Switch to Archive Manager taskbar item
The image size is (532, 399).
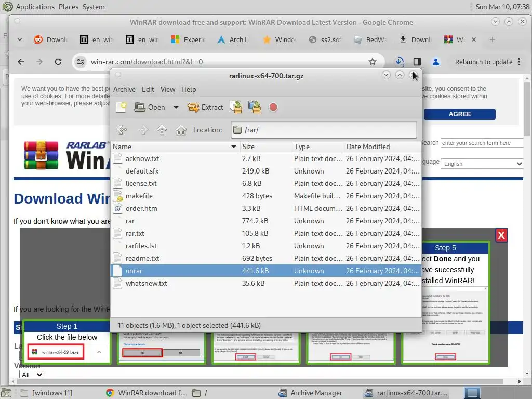click(x=311, y=393)
